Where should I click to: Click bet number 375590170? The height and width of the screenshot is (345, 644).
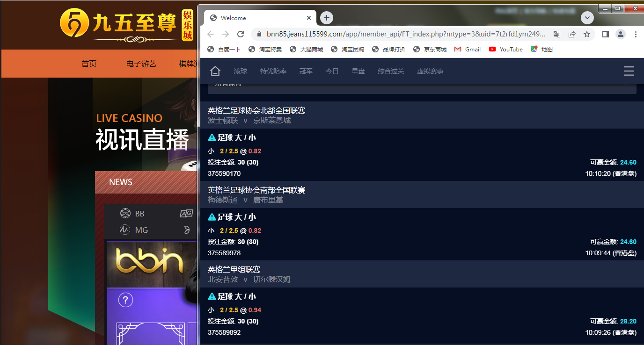(224, 173)
